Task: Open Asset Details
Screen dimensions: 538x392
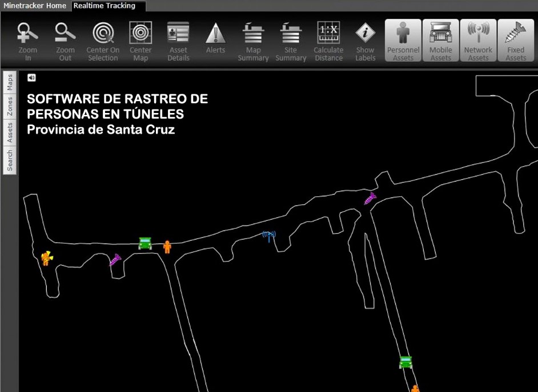Action: coord(178,42)
